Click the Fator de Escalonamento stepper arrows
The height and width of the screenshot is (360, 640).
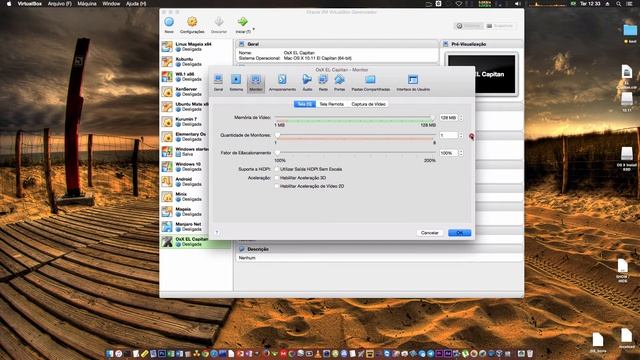click(461, 153)
